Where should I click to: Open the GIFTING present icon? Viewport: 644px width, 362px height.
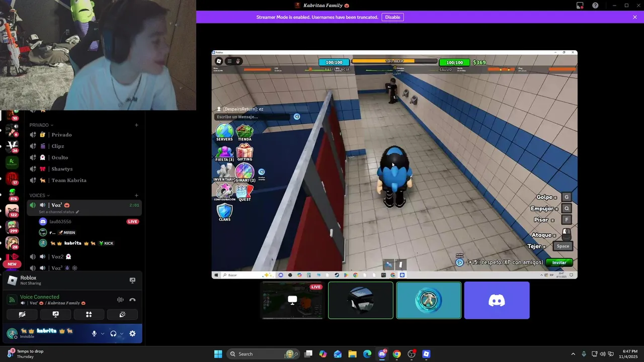tap(245, 153)
